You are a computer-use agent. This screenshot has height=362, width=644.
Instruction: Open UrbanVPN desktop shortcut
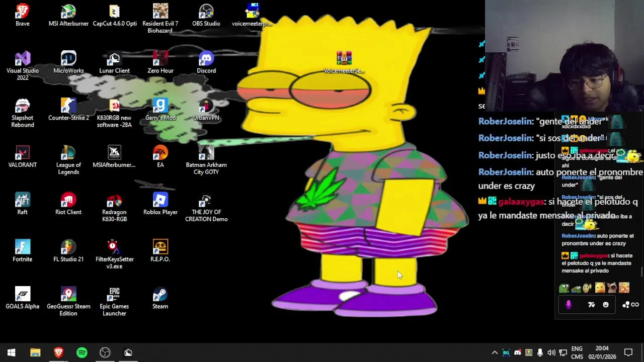(x=206, y=109)
